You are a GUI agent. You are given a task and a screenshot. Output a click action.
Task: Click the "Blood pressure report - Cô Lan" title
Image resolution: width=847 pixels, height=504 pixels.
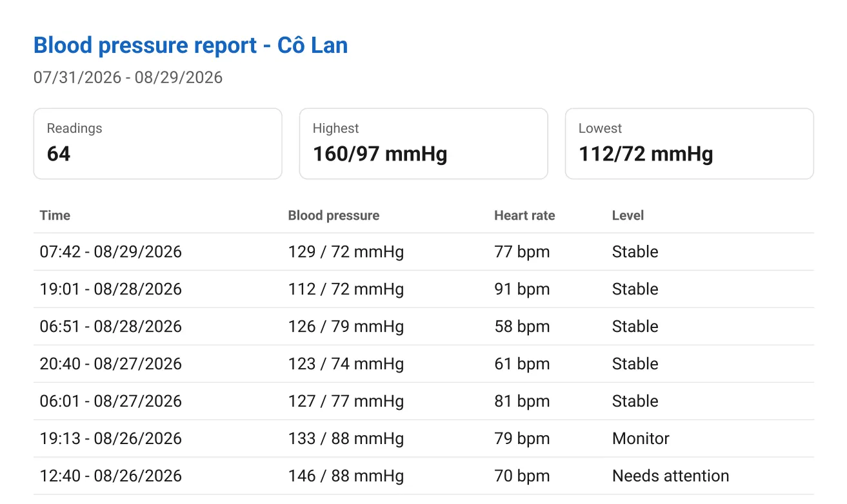click(x=190, y=46)
